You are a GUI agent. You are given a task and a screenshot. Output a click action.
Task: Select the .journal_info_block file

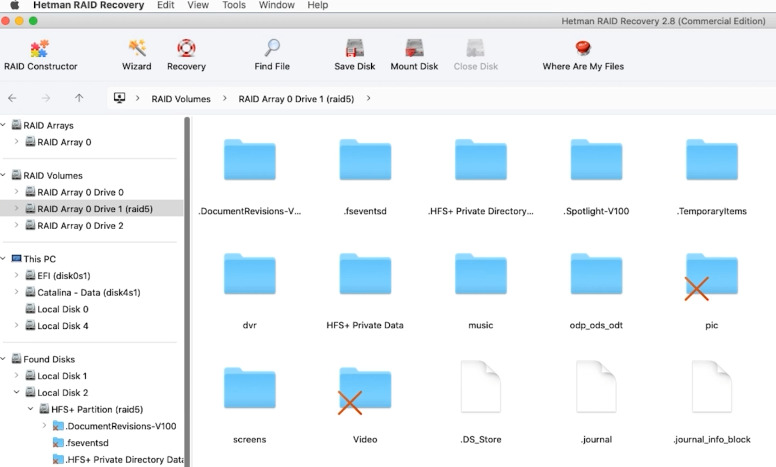tap(712, 387)
